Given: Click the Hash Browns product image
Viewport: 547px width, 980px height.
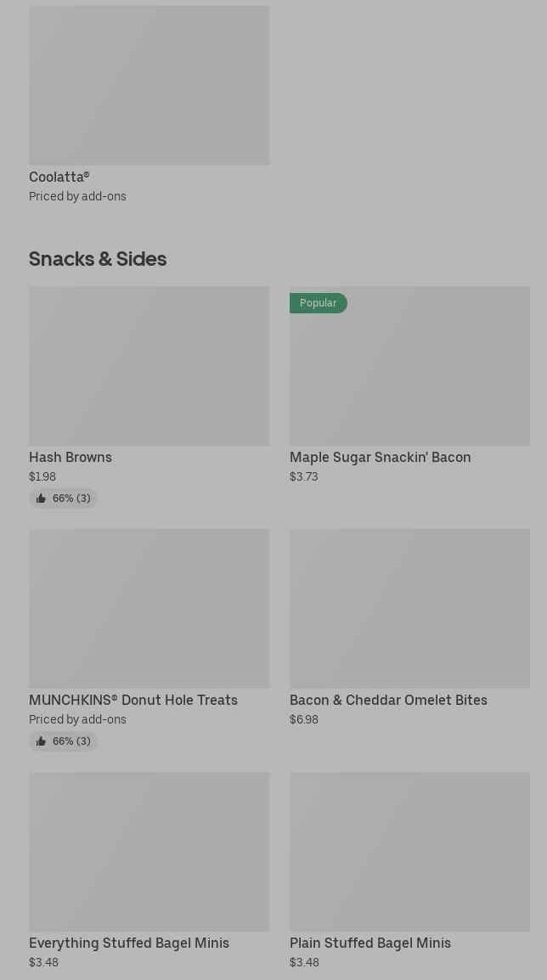Looking at the screenshot, I should [149, 365].
